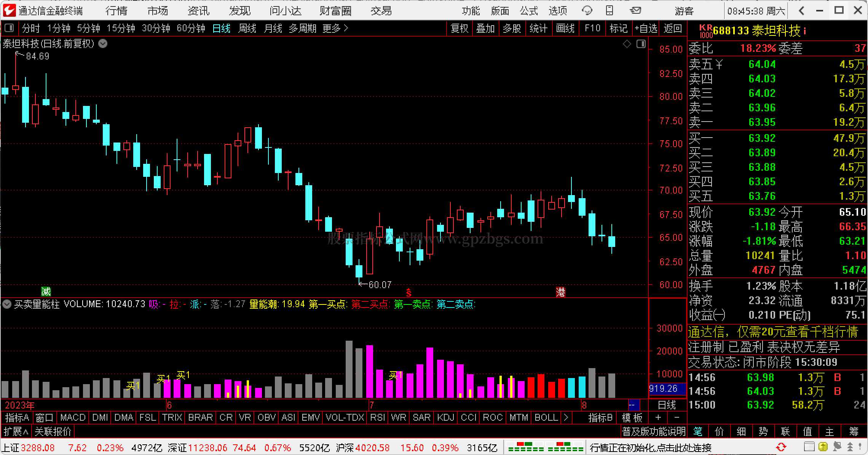Image resolution: width=868 pixels, height=455 pixels.
Task: Open the 多周期 view
Action: click(x=303, y=28)
